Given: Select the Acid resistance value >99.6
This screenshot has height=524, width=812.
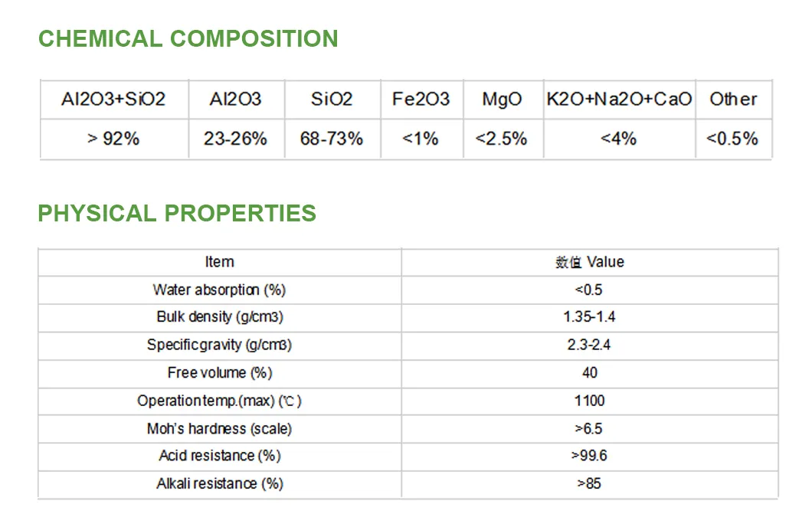Looking at the screenshot, I should (x=589, y=456).
